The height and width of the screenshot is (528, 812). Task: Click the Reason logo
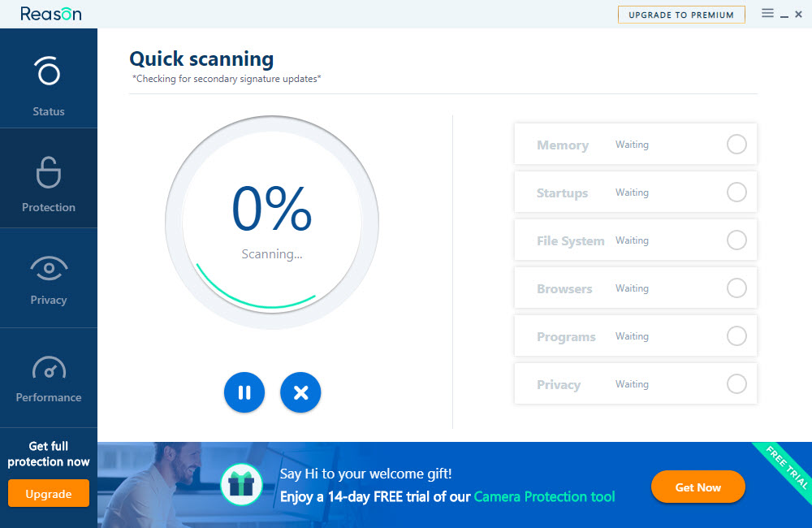50,14
